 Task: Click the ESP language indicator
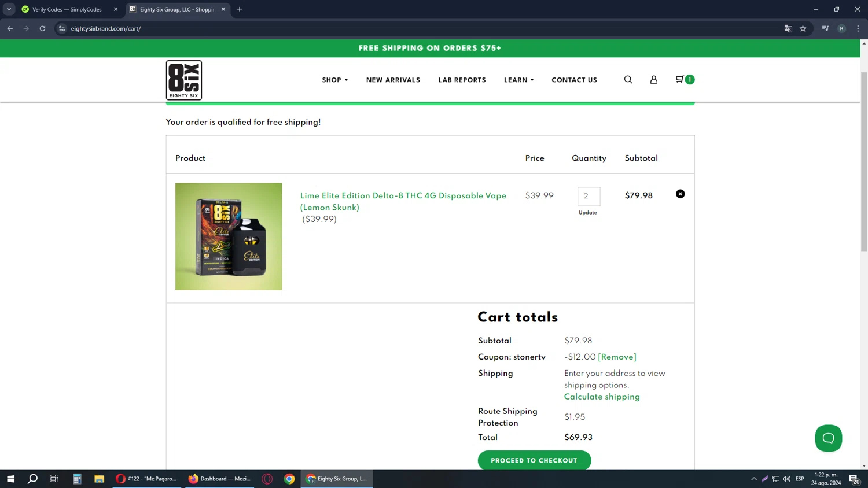800,479
